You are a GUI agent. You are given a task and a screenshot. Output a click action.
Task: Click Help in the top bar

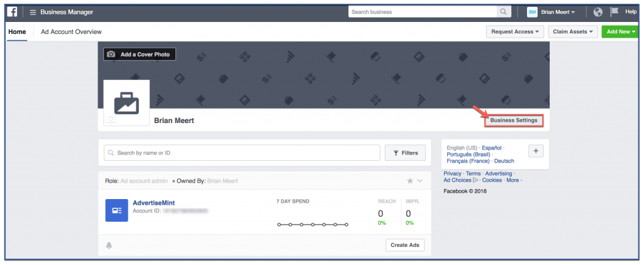coord(631,12)
